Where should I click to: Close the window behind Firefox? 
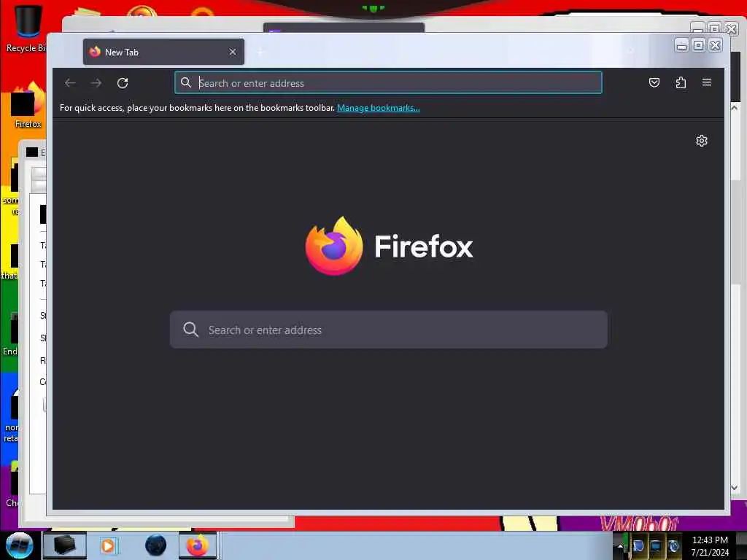pos(731,28)
